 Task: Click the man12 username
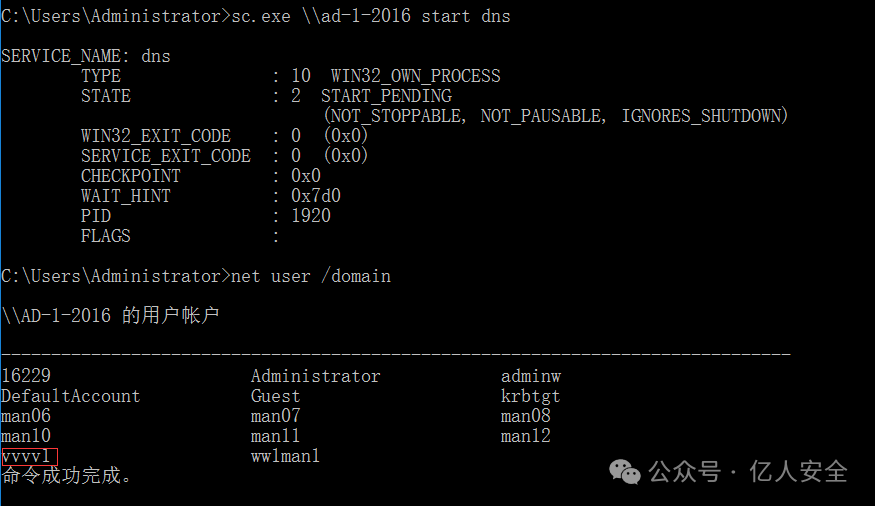tap(525, 436)
